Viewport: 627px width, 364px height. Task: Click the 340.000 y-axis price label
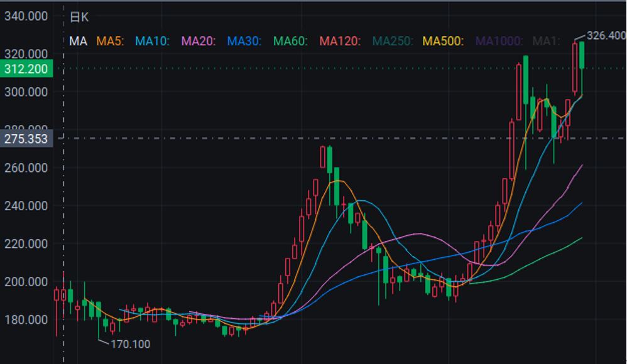26,16
